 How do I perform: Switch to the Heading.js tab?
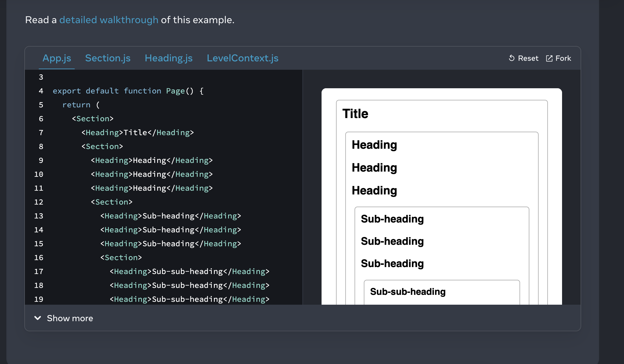click(x=168, y=58)
